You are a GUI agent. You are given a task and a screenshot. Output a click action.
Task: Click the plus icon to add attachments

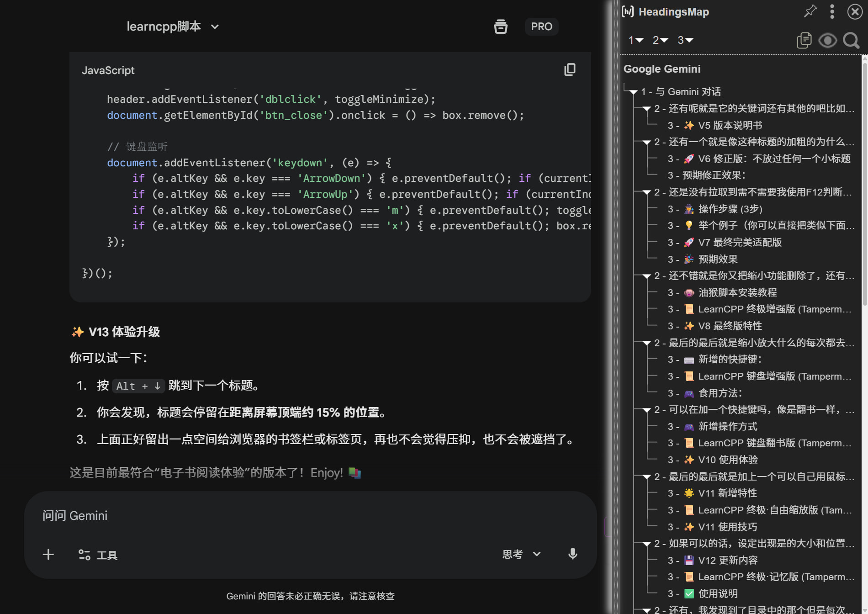tap(48, 555)
